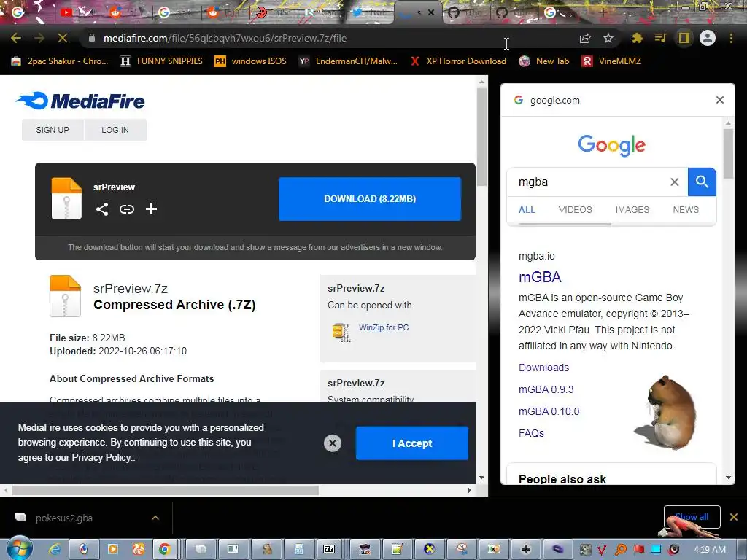This screenshot has width=747, height=560.
Task: Close the active MediaFire tab
Action: coord(431,12)
